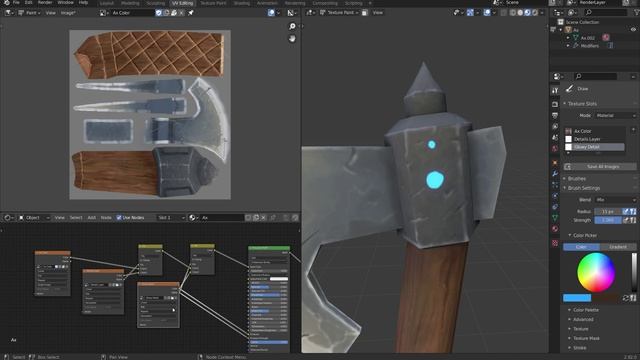Open the View menu in 3D viewport header
The image size is (640, 360).
[x=378, y=13]
